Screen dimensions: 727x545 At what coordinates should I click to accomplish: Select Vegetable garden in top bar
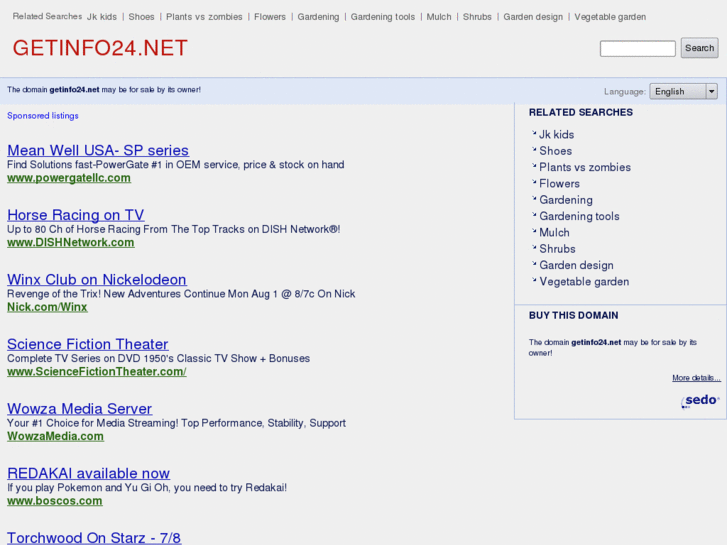(x=610, y=17)
